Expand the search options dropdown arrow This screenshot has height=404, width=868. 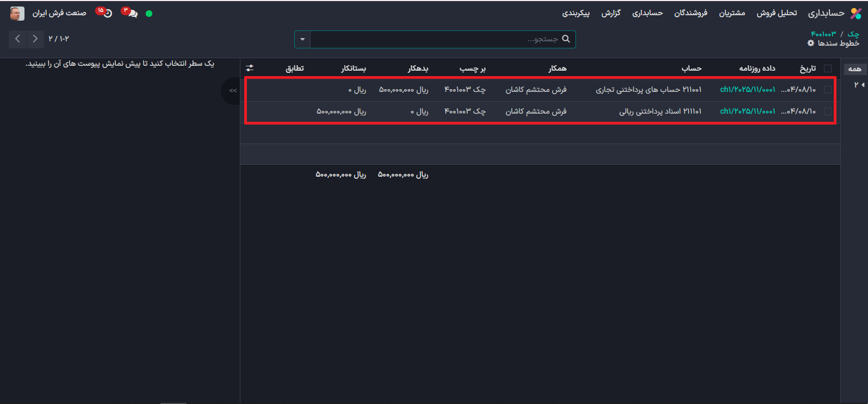(x=302, y=39)
